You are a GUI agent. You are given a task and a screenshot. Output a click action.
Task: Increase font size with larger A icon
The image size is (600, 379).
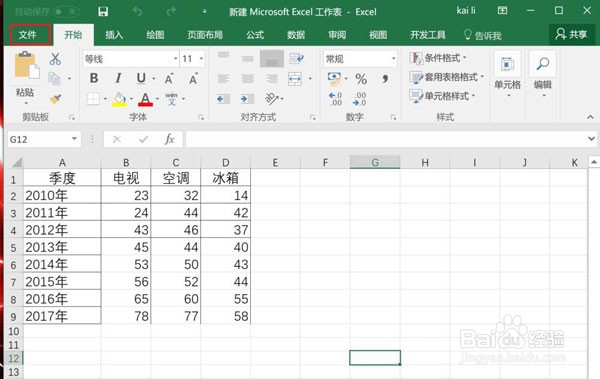[169, 79]
